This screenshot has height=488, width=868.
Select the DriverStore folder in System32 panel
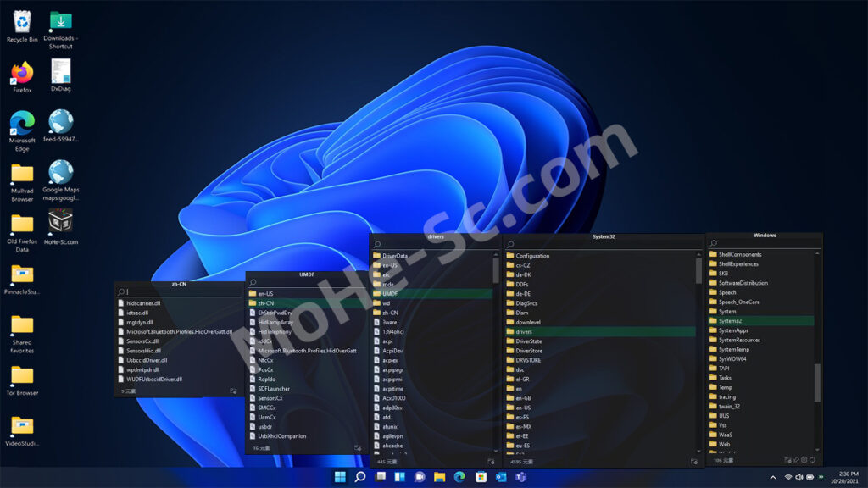pos(528,350)
